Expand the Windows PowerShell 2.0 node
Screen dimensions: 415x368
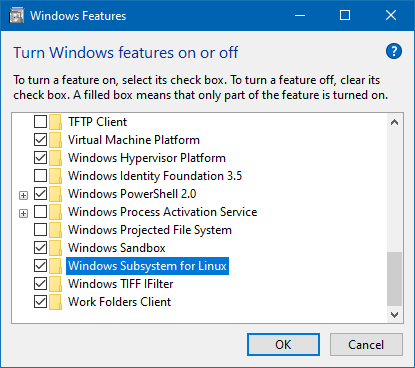click(x=23, y=195)
